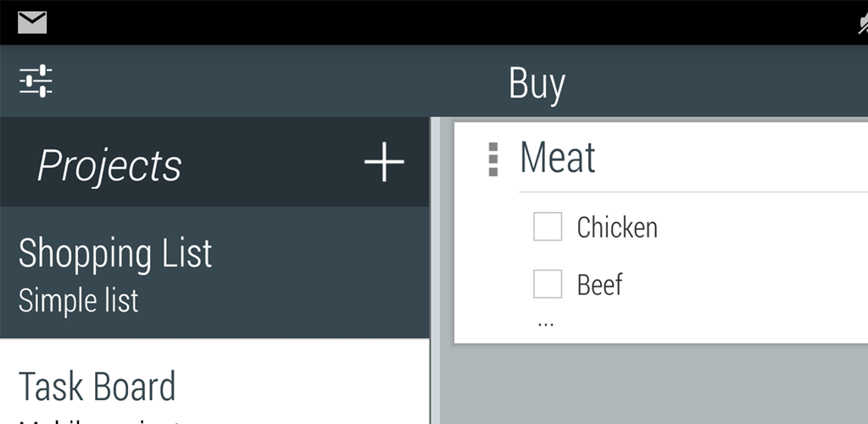Add a new project with plus icon
The width and height of the screenshot is (868, 424).
point(384,162)
